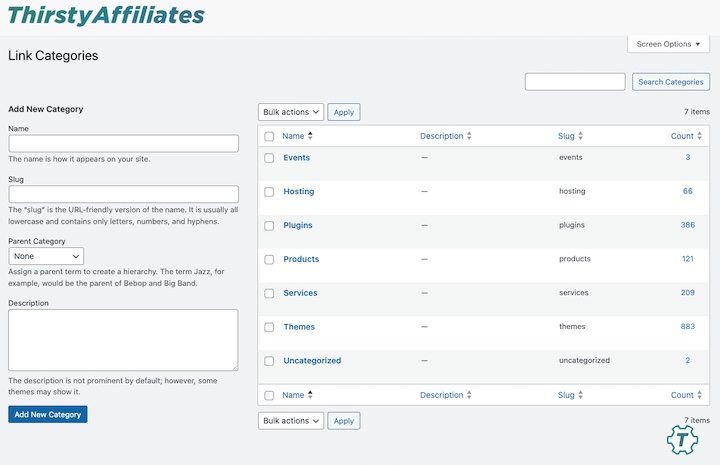Open the Events category link
Viewport: 720px width, 465px height.
coord(297,157)
